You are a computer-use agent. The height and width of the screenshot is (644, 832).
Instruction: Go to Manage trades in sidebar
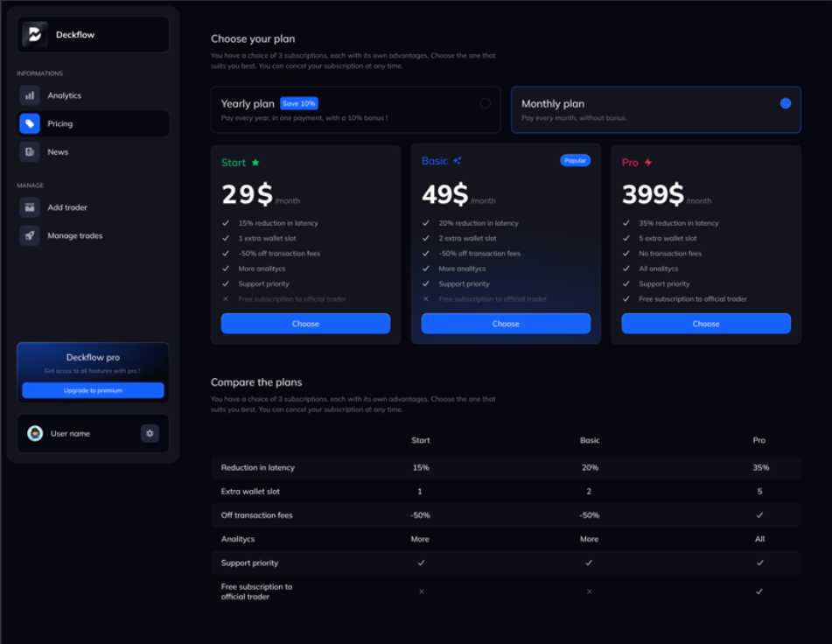click(x=74, y=235)
